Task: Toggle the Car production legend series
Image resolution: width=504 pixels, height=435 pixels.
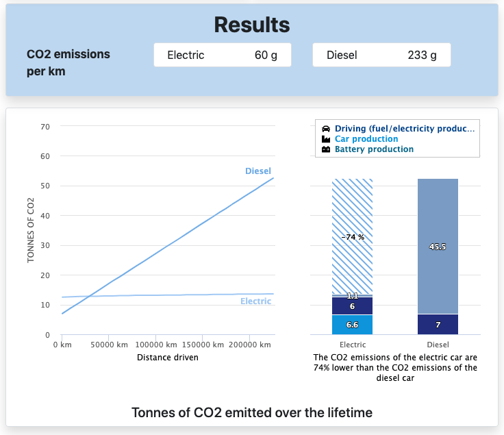Action: coord(366,139)
